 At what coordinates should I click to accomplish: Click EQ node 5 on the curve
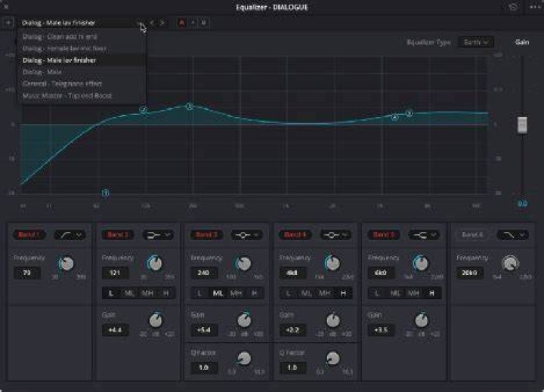click(x=410, y=113)
